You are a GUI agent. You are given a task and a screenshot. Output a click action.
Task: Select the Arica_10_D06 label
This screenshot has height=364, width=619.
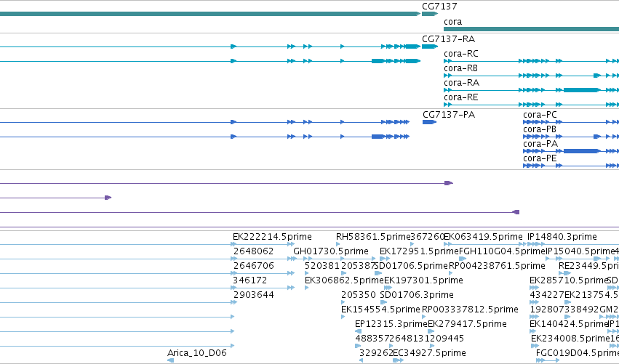197,353
